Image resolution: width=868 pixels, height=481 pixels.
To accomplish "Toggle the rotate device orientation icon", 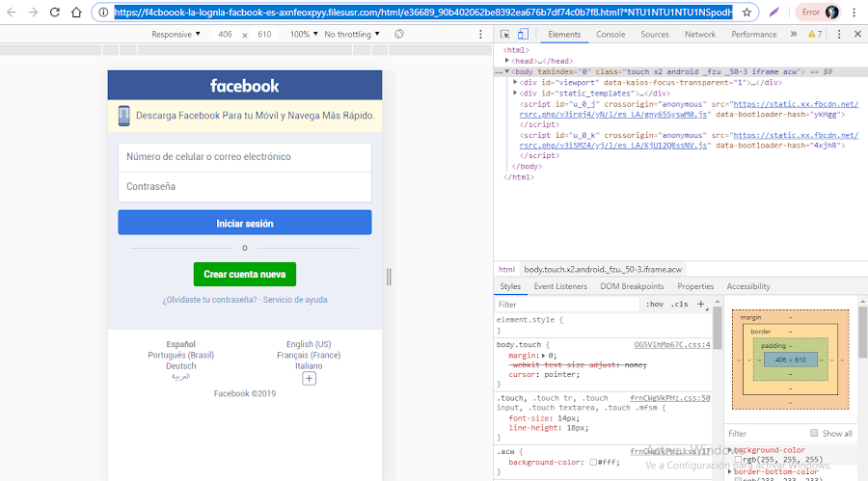I will pyautogui.click(x=399, y=34).
